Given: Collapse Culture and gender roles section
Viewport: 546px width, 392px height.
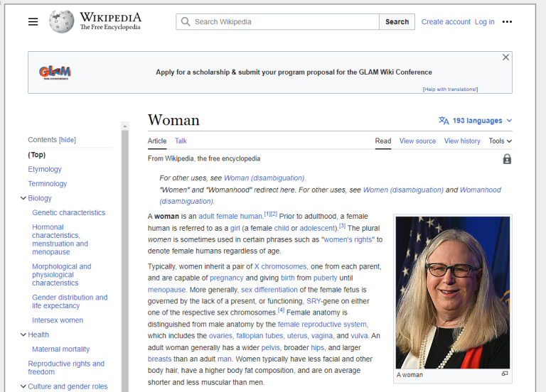Looking at the screenshot, I should [23, 386].
